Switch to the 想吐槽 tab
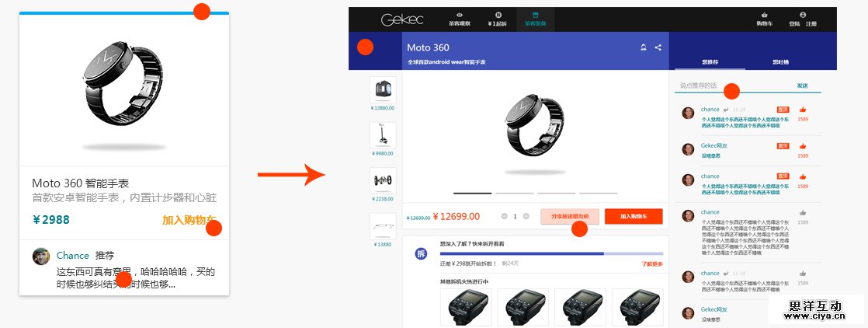Screen dimensions: 868x328 (781, 62)
